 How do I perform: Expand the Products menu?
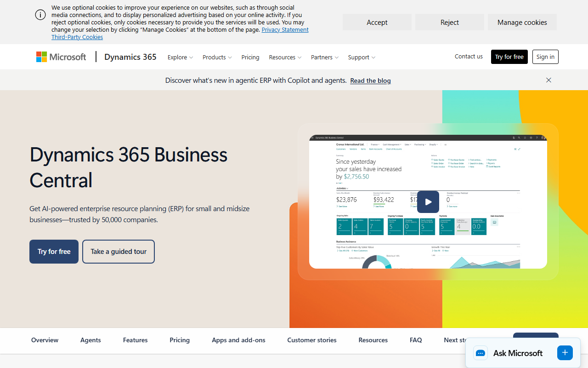217,57
